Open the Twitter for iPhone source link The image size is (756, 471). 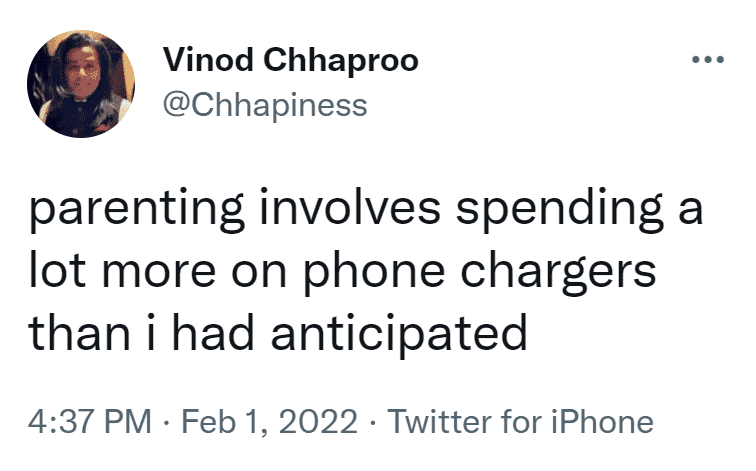(521, 421)
